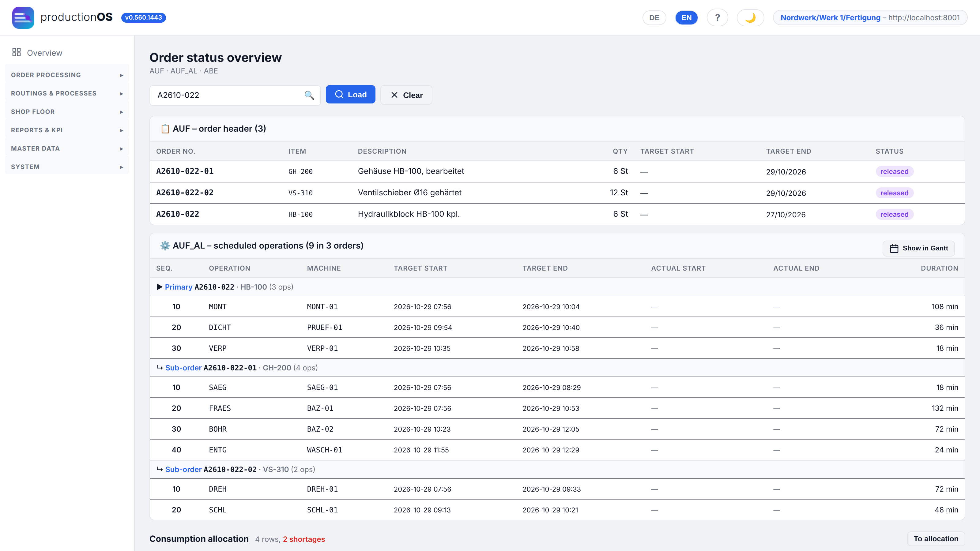Click the Overview grid icon in the sidebar

[16, 52]
